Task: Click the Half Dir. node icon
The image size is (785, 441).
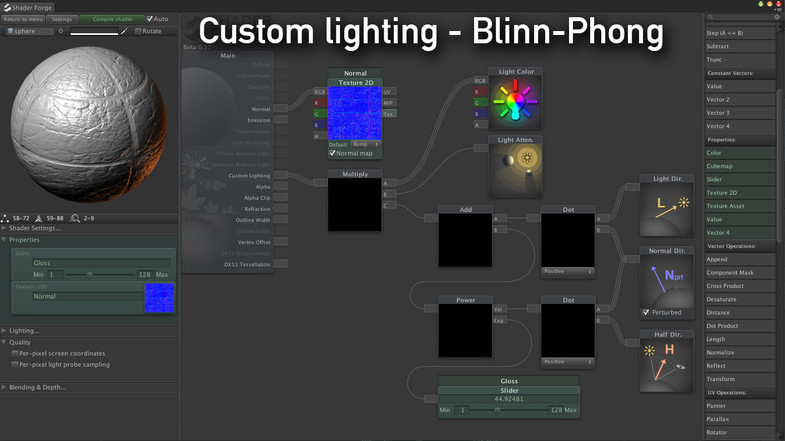Action: 667,365
